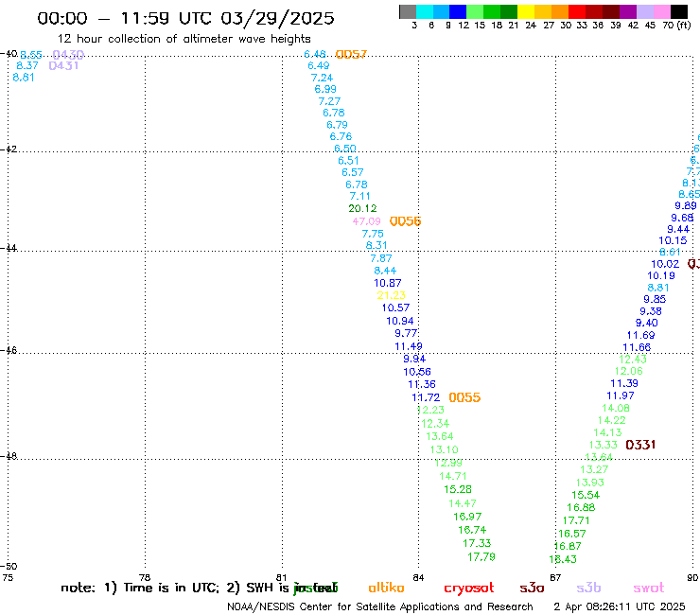Click the blue wave height value 11.49
The height and width of the screenshot is (615, 700).
408,346
